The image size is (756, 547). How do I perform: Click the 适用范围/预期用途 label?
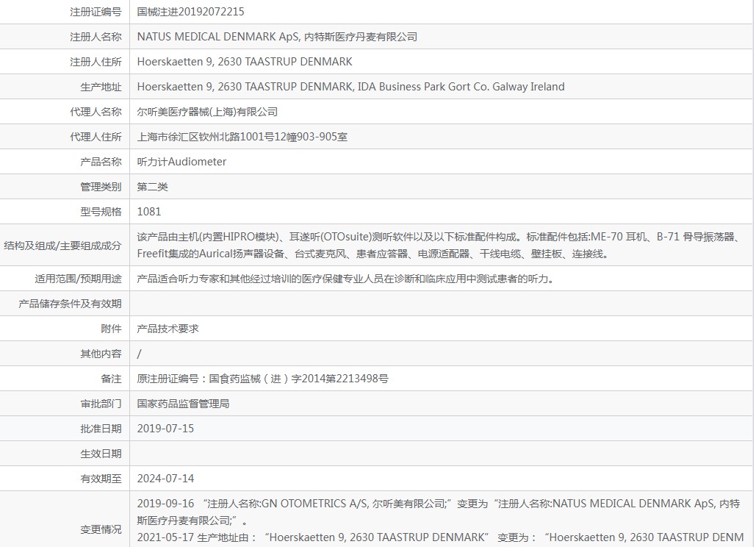coord(78,279)
